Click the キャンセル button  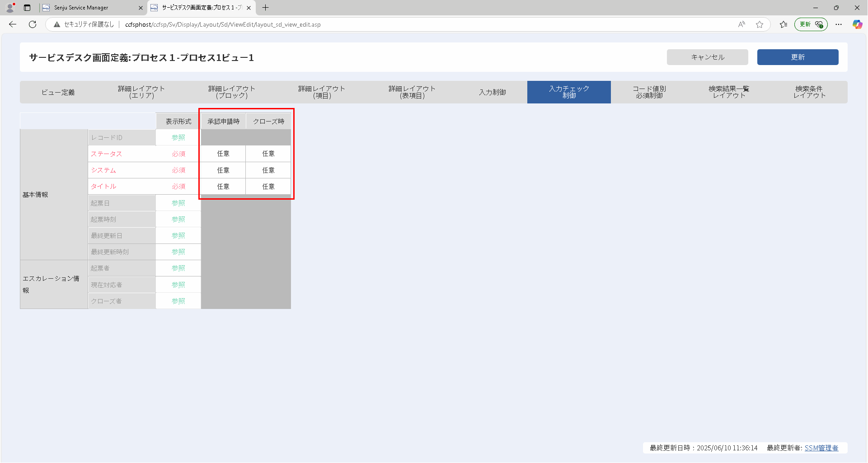[x=708, y=57]
